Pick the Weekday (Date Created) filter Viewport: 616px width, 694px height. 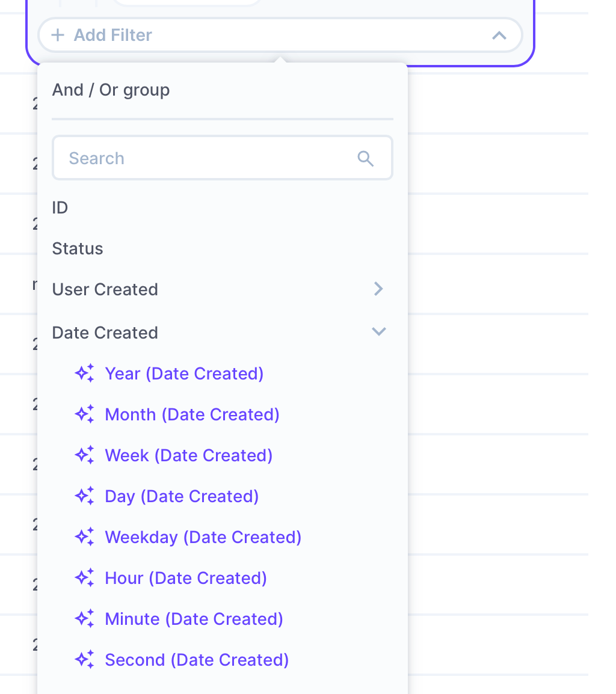[203, 537]
